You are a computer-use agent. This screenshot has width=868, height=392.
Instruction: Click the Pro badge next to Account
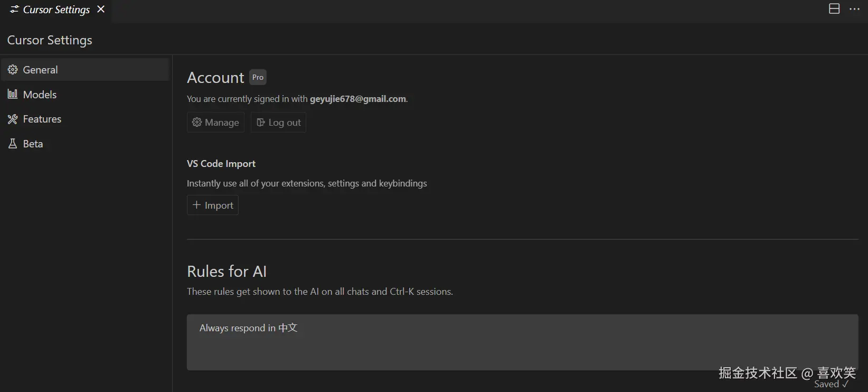258,77
